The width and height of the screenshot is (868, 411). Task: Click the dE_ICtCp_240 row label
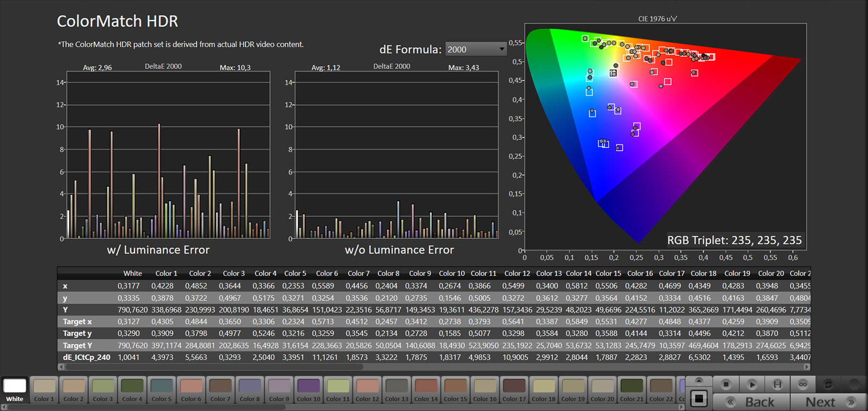(86, 357)
